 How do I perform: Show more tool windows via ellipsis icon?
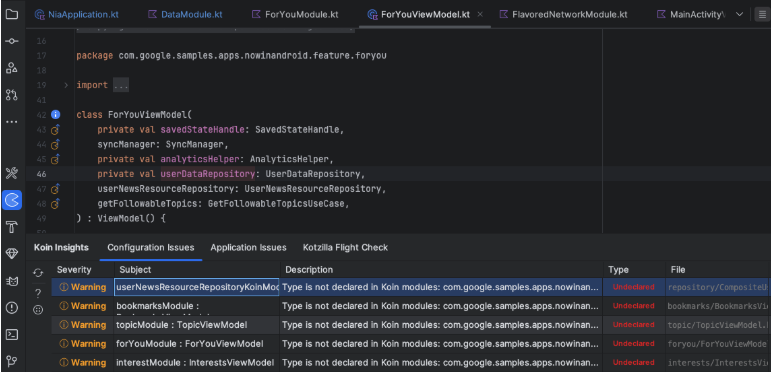11,121
